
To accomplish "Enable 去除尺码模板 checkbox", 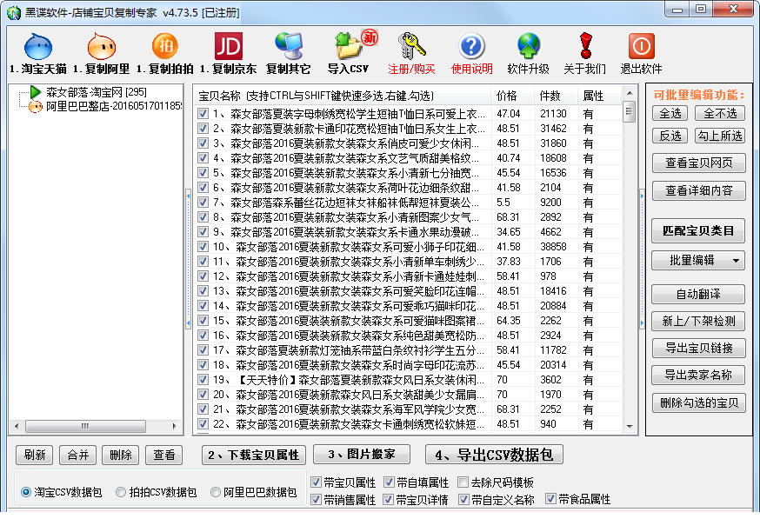I will tap(463, 482).
